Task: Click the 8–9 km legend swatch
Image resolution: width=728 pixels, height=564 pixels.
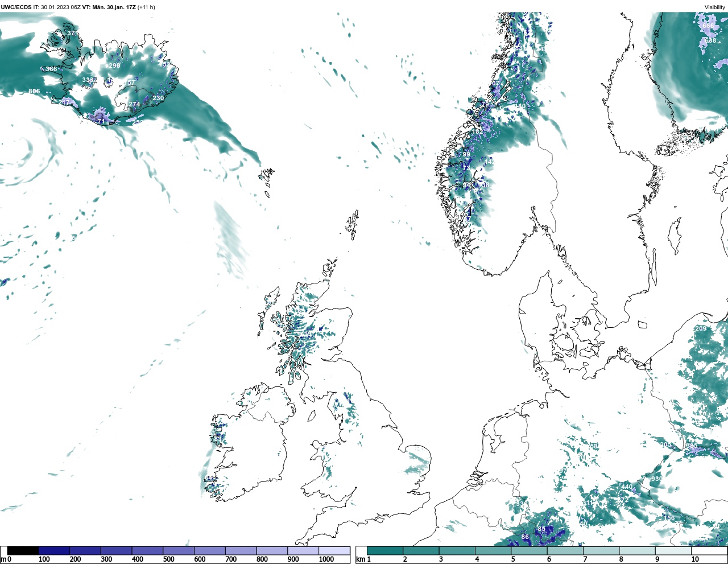Action: (x=637, y=551)
